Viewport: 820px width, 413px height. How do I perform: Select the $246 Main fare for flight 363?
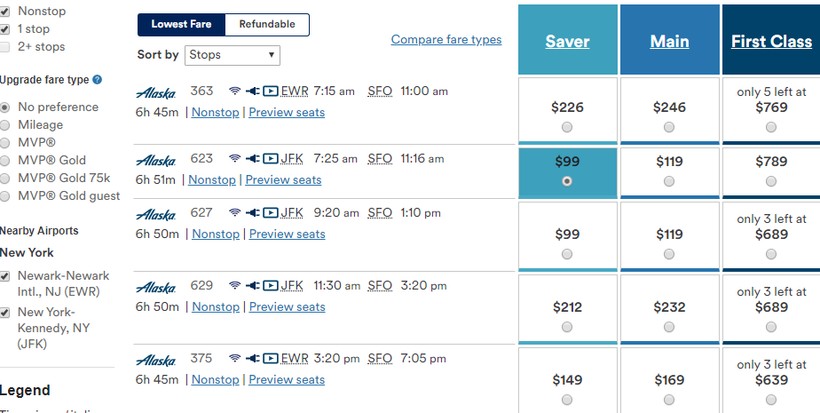tap(669, 127)
